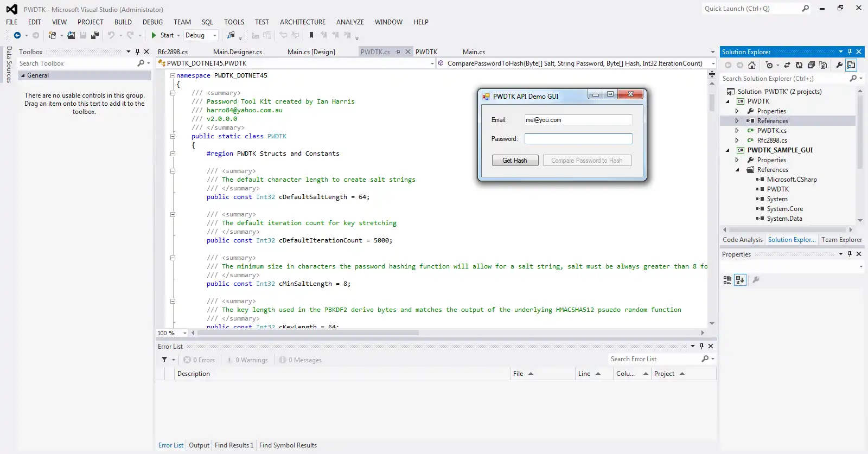Open the BUILD menu

point(123,22)
